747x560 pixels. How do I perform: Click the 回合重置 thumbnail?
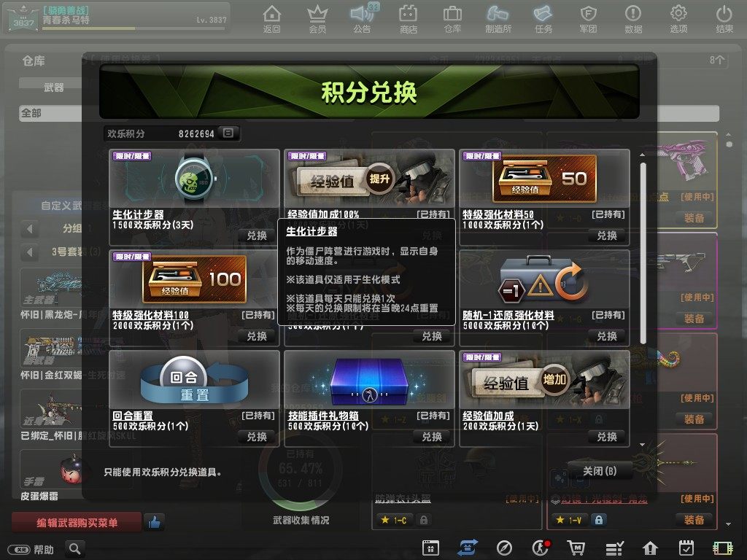[194, 380]
